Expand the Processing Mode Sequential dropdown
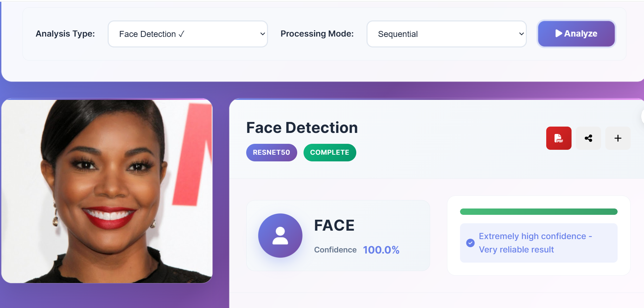The width and height of the screenshot is (644, 308). (446, 34)
